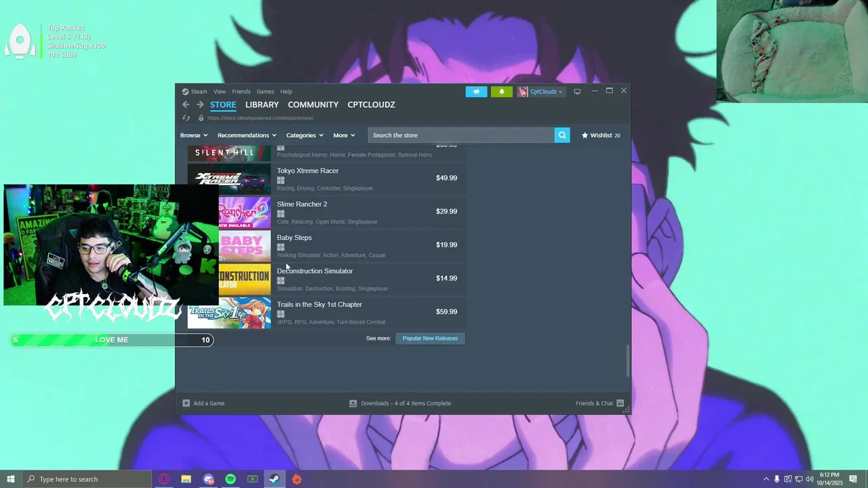Open the Baby Steps listing
This screenshot has height=488, width=868.
[x=327, y=245]
